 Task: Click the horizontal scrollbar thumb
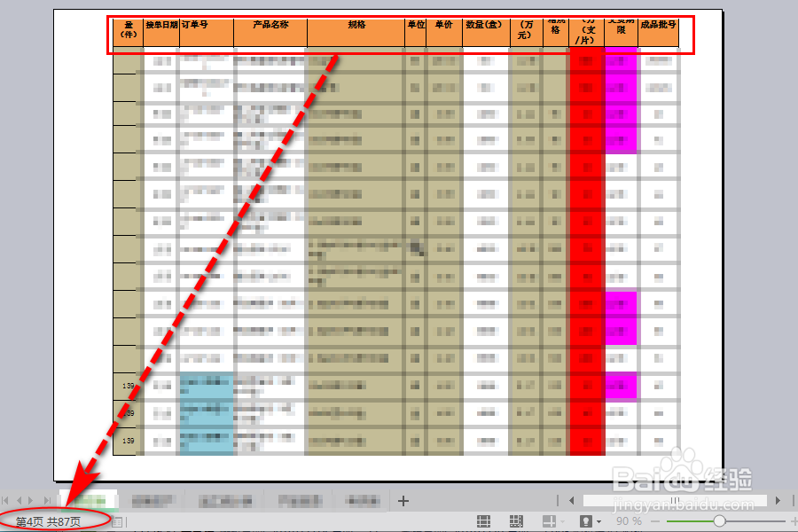677,501
